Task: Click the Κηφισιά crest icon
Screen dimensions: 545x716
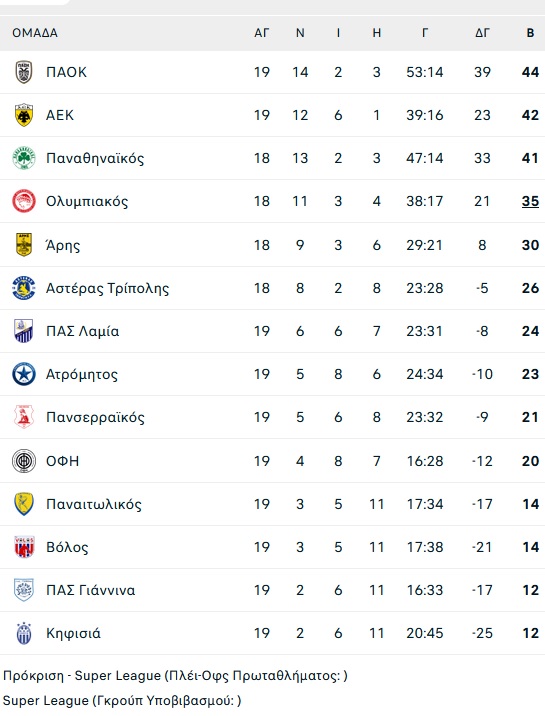Action: 24,633
